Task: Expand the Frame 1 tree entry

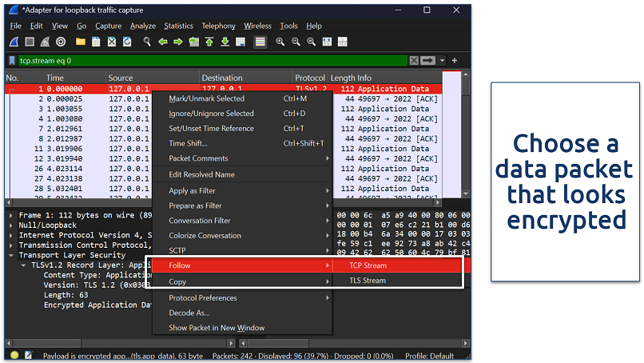Action: coord(10,215)
